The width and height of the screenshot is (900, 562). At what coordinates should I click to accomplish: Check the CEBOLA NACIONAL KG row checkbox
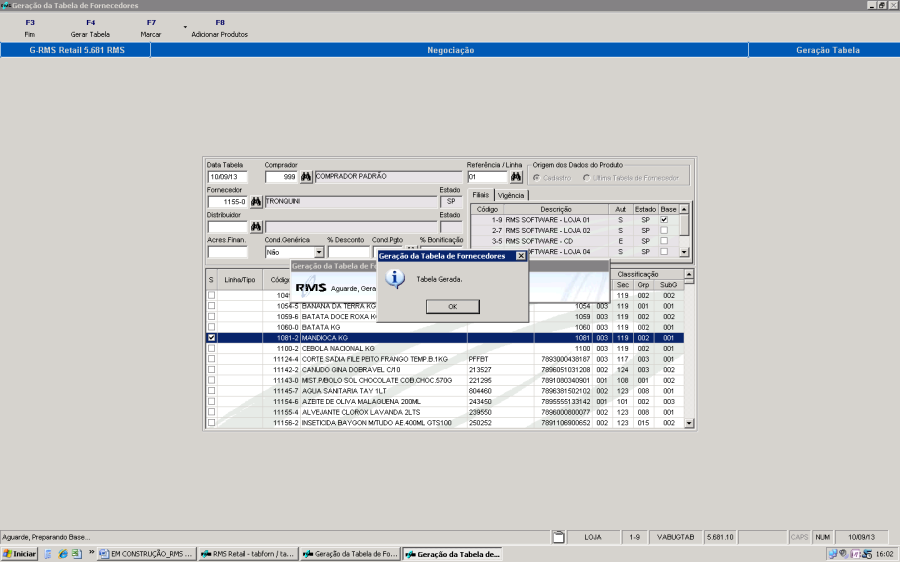[x=211, y=348]
